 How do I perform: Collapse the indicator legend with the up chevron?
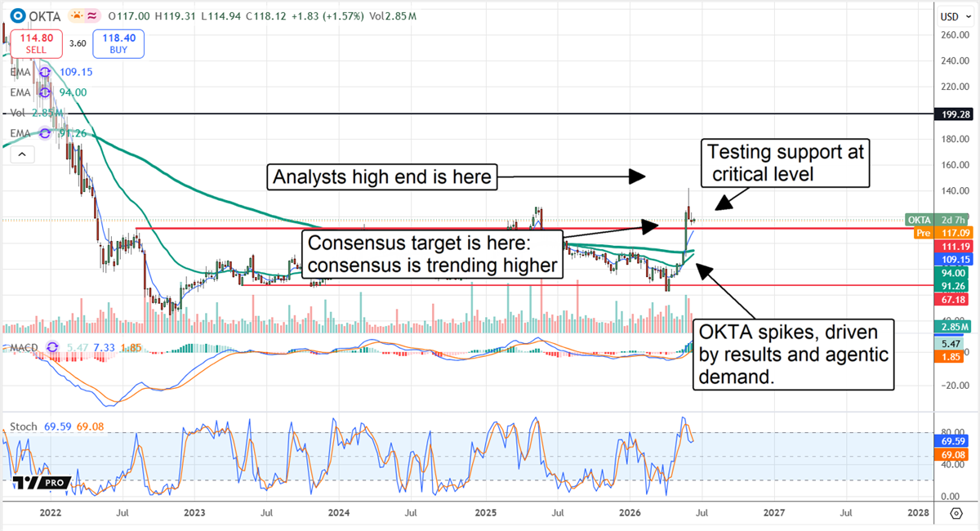(x=21, y=154)
